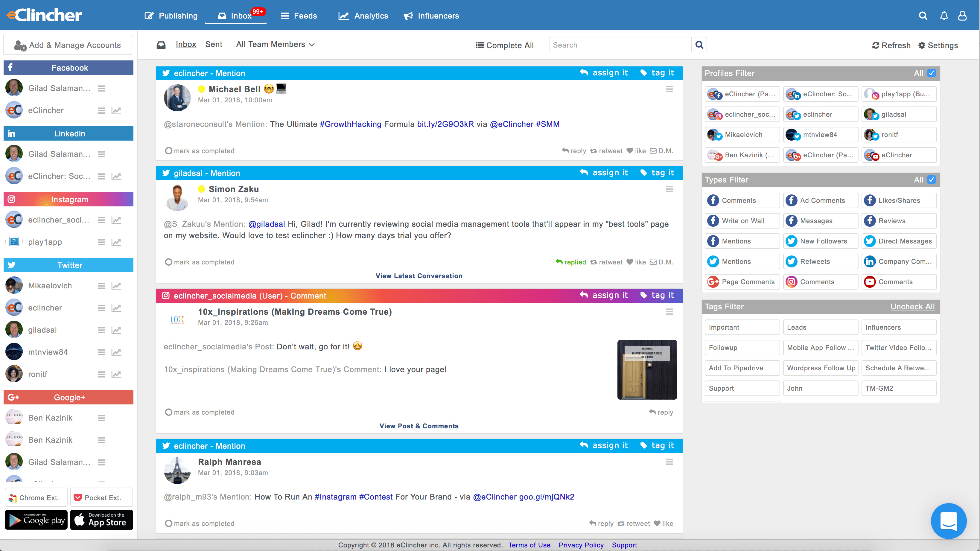Switch to the Sent tab
The width and height of the screenshot is (980, 551).
click(x=213, y=45)
